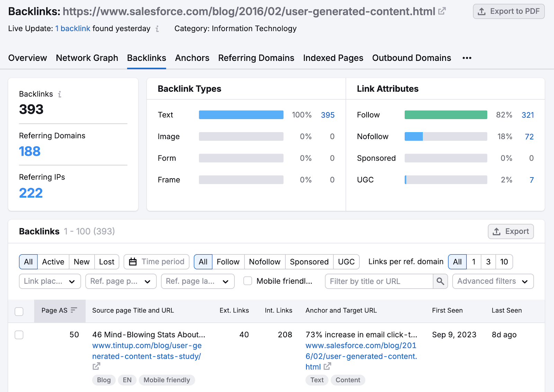This screenshot has width=554, height=392.
Task: Click the info icon next to Backlinks count
Action: [x=60, y=94]
